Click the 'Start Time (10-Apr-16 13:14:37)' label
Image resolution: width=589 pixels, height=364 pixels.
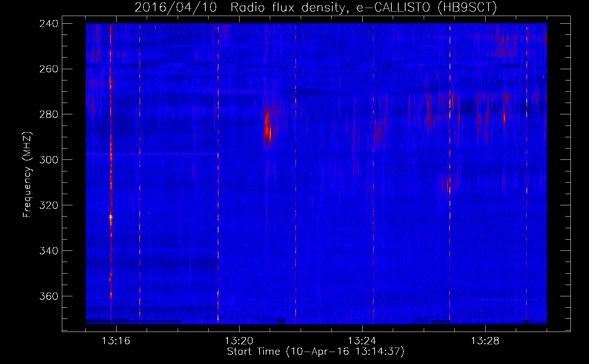(x=316, y=352)
